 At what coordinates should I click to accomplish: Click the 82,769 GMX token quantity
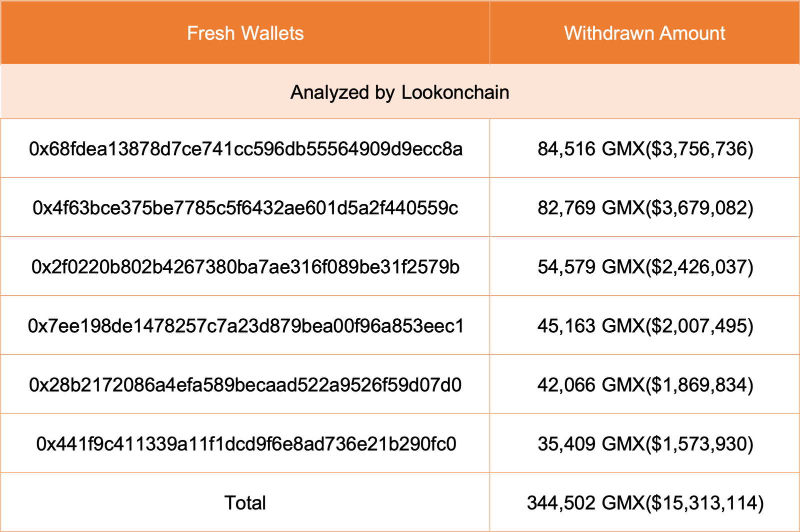[590, 208]
